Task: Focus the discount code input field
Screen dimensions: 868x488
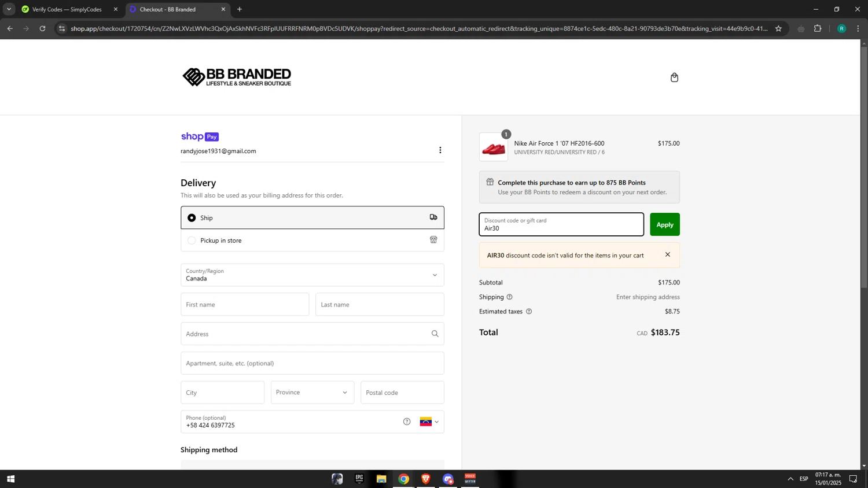Action: pos(561,224)
